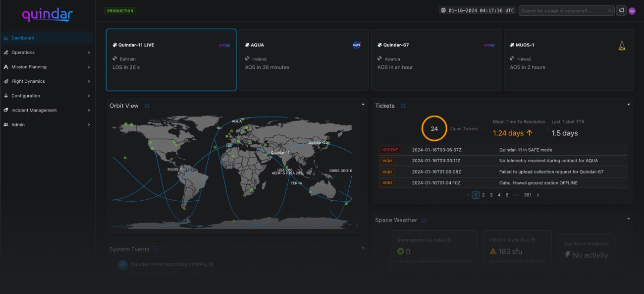Viewport: 644px width, 294px height.
Task: Click the globe timezone icon
Action: click(443, 10)
